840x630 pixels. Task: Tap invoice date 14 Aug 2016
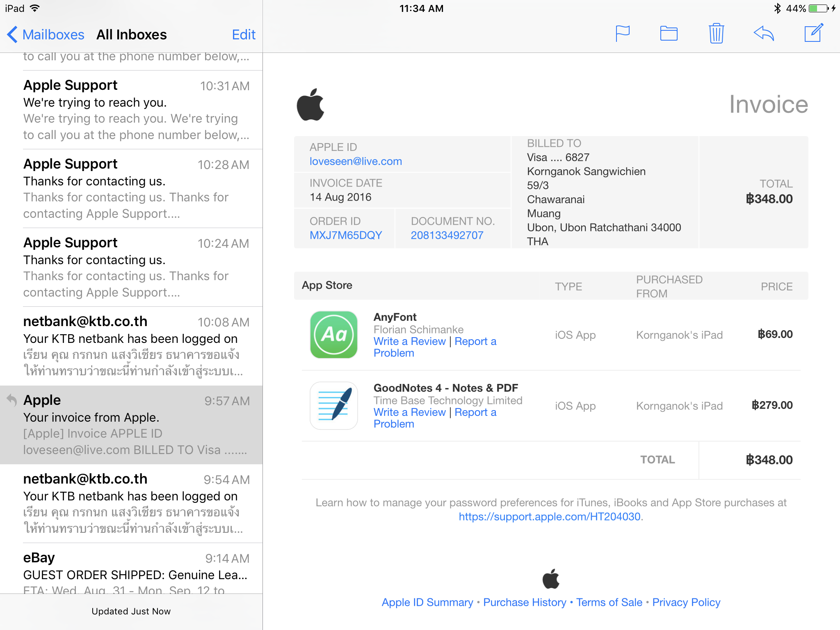(340, 197)
